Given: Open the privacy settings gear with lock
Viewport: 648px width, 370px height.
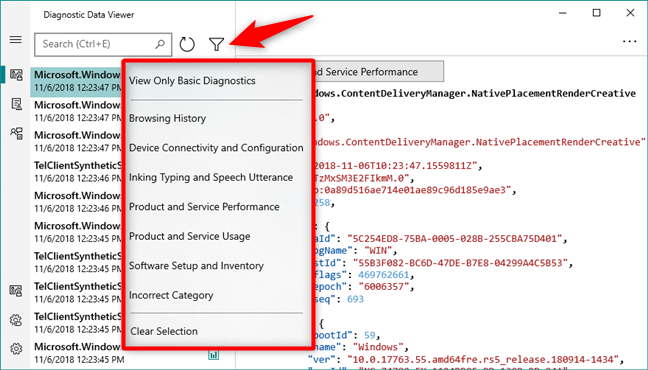Looking at the screenshot, I should (16, 320).
